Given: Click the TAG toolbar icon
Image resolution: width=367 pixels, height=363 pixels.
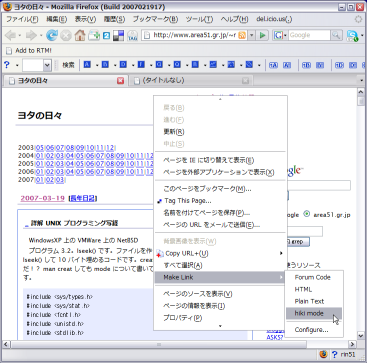Looking at the screenshot, I should tap(133, 35).
